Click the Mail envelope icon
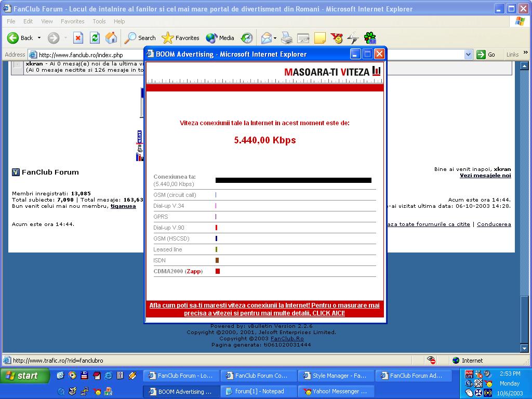This screenshot has width=532, height=399. click(267, 38)
